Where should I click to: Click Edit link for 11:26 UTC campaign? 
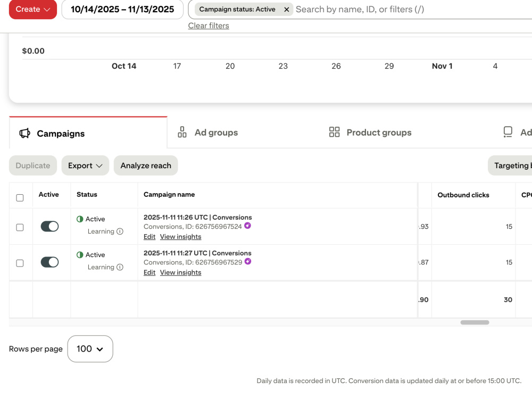pyautogui.click(x=149, y=237)
